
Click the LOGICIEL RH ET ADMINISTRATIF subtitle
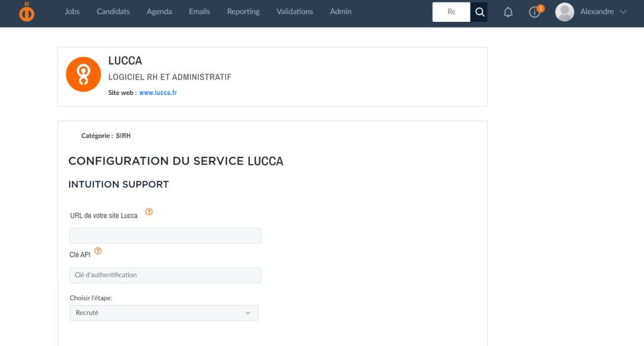pos(170,77)
